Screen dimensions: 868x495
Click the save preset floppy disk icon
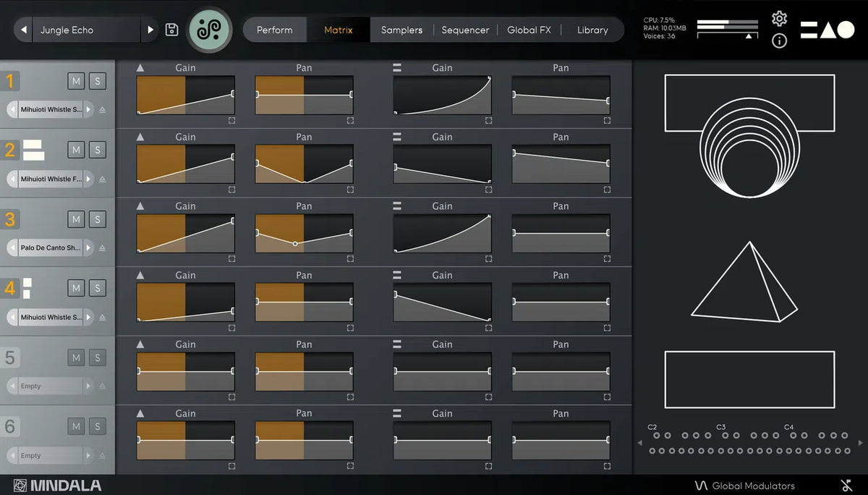[171, 30]
